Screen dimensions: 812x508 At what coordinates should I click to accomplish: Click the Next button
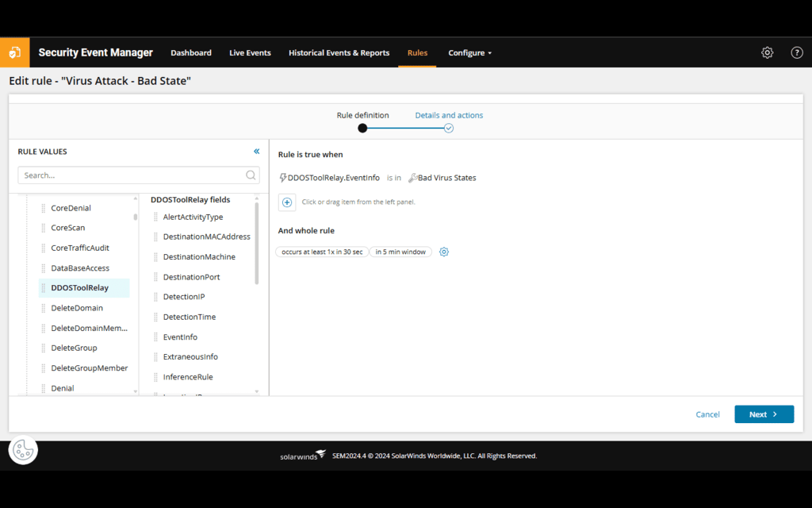763,414
